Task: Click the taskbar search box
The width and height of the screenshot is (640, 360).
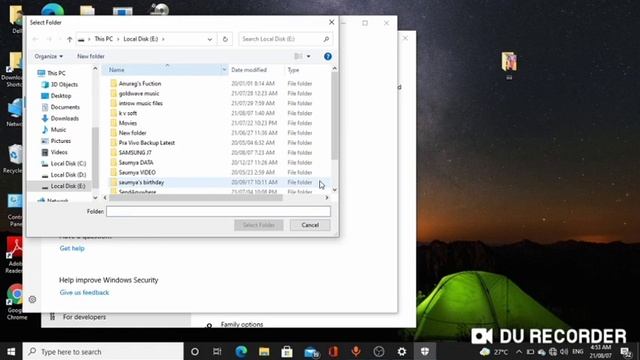Action: point(103,351)
